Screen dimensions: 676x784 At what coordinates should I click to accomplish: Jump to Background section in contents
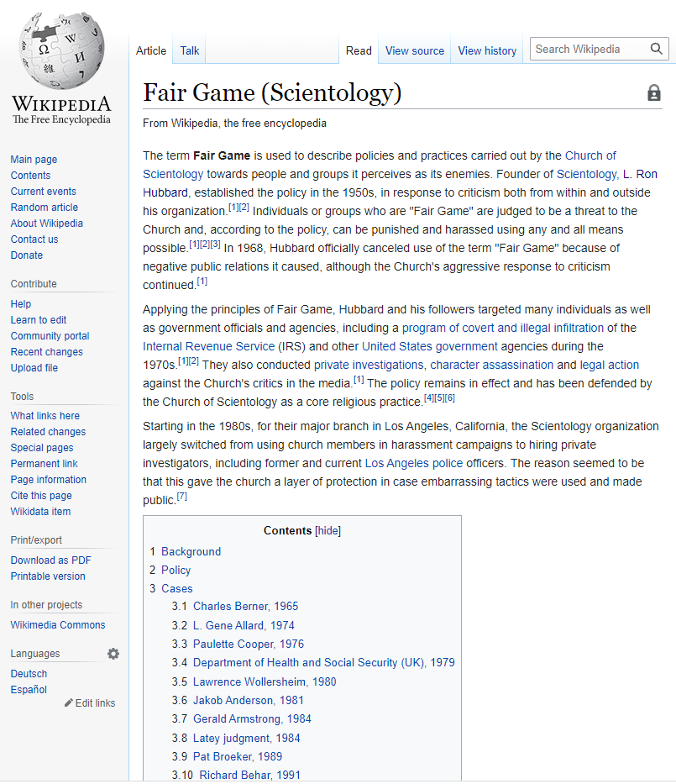pyautogui.click(x=191, y=552)
